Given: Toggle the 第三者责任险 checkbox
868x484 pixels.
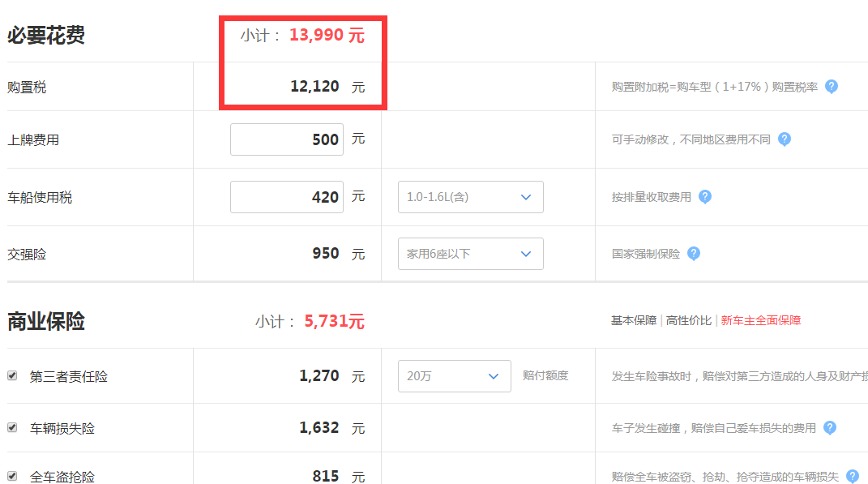Looking at the screenshot, I should [x=12, y=376].
